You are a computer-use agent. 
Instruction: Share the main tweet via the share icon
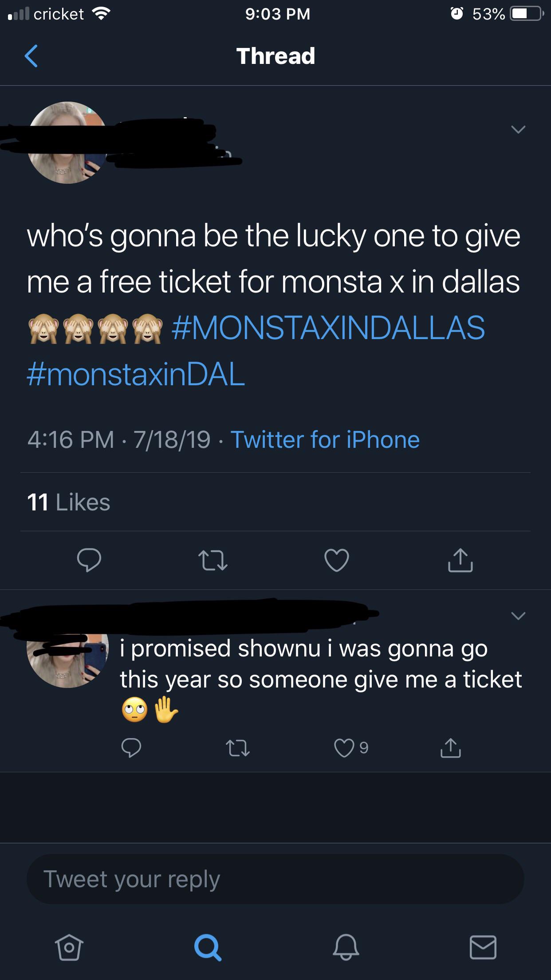[460, 562]
